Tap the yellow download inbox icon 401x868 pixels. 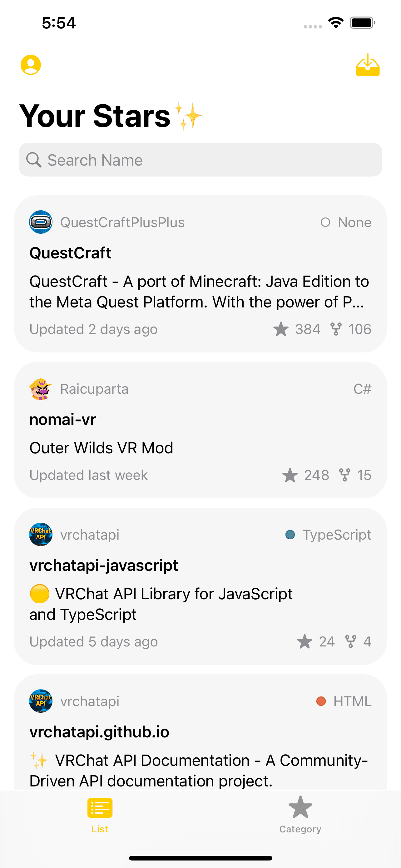368,65
